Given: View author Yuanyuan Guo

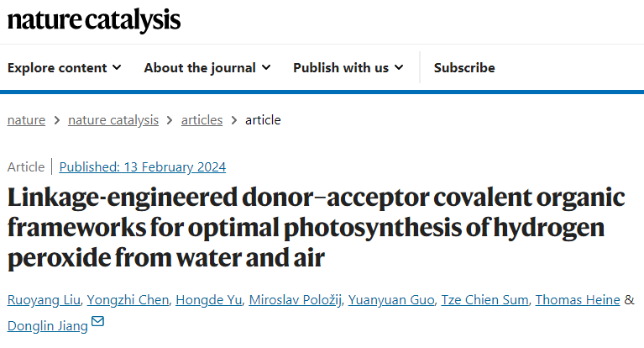Looking at the screenshot, I should point(391,300).
